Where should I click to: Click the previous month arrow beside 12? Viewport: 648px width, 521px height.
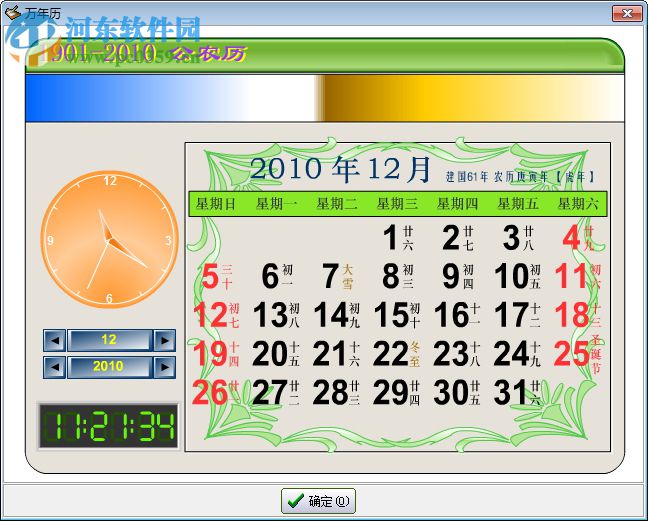[55, 340]
